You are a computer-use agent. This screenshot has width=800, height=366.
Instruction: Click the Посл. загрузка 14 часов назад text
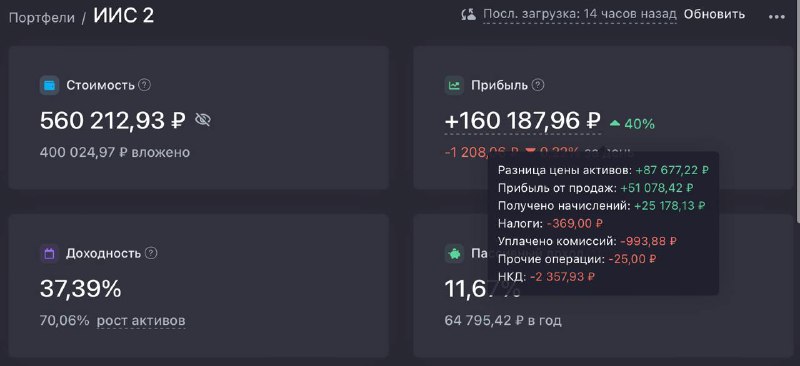click(x=580, y=14)
